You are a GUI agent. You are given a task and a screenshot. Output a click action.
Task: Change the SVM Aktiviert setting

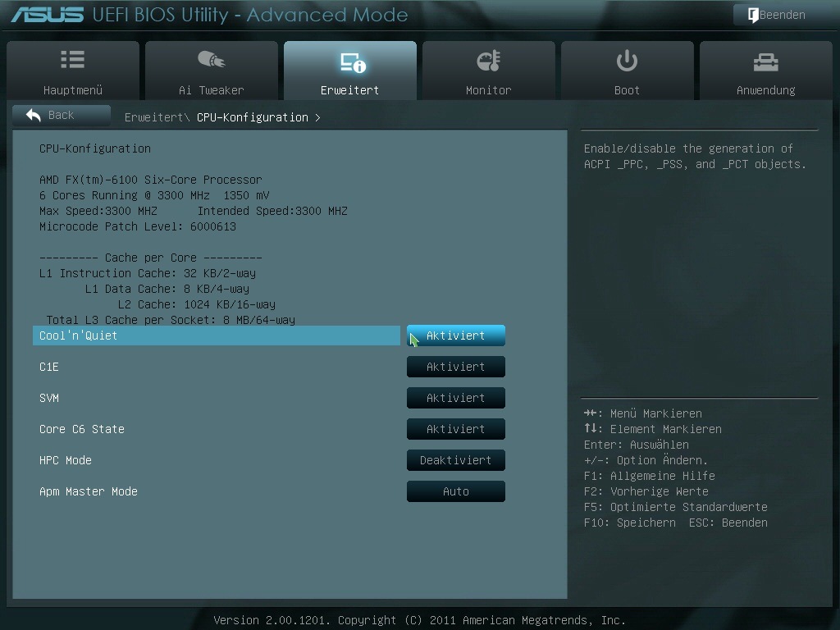point(456,398)
